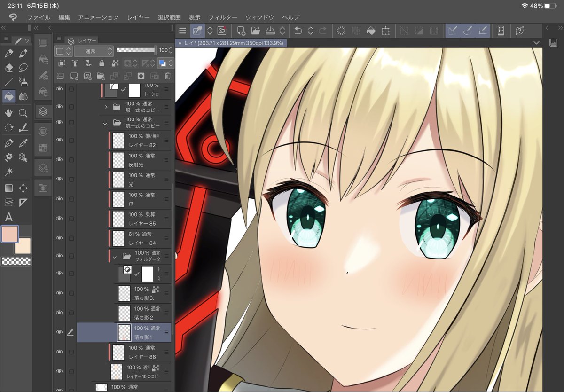Select the Auto select magic wand tool

click(8, 172)
